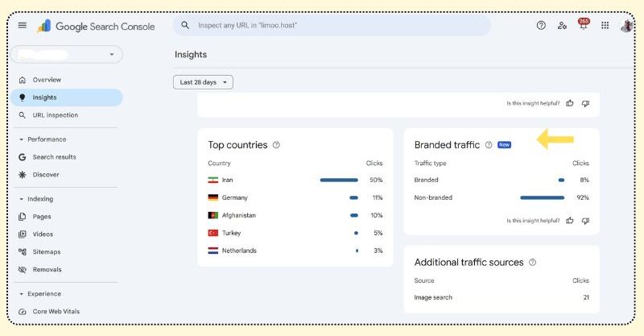The height and width of the screenshot is (336, 644).
Task: Click the Search results Google G icon
Action: [23, 157]
